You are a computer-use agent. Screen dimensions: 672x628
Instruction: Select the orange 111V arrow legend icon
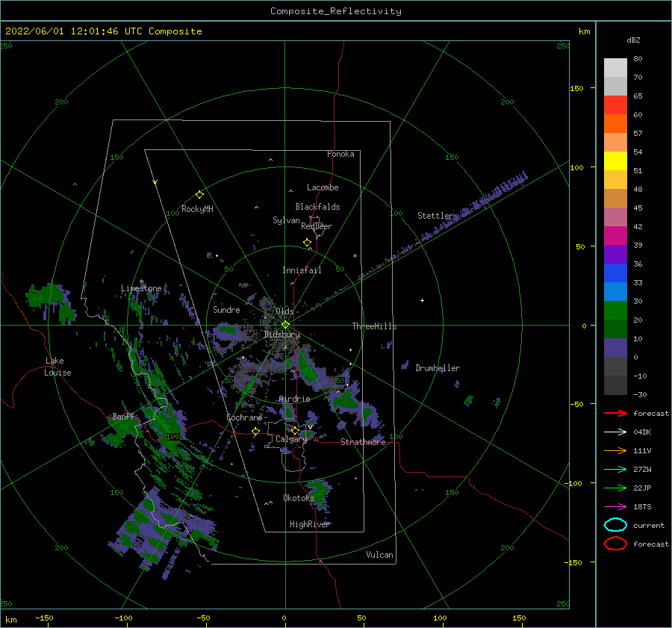click(615, 450)
